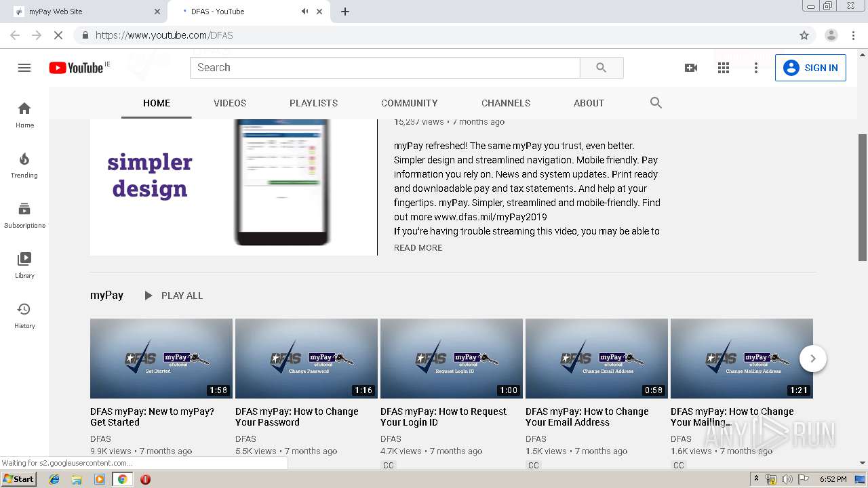Image resolution: width=868 pixels, height=488 pixels.
Task: Click the Change Mailing Address thumbnail
Action: click(x=742, y=358)
